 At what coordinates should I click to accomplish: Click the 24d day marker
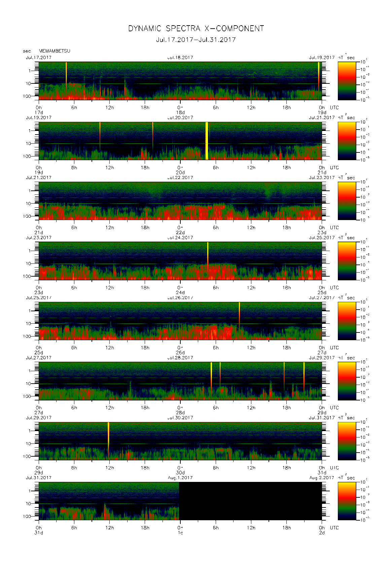[180, 293]
